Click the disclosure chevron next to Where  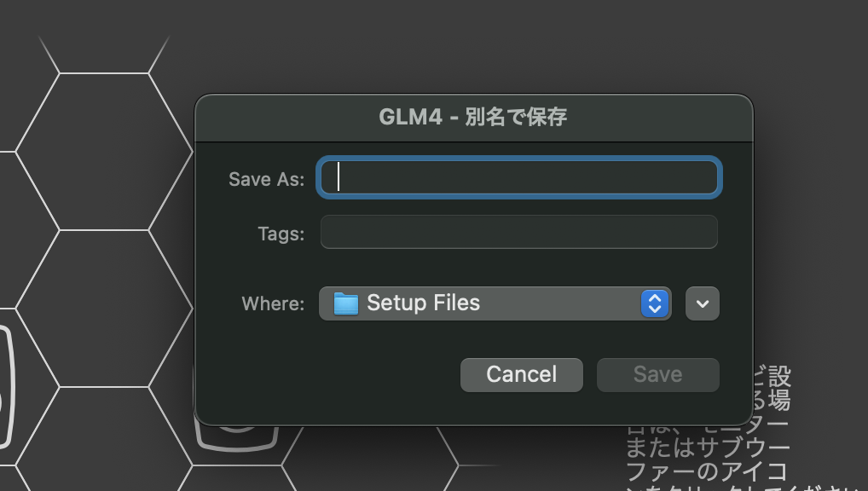702,303
